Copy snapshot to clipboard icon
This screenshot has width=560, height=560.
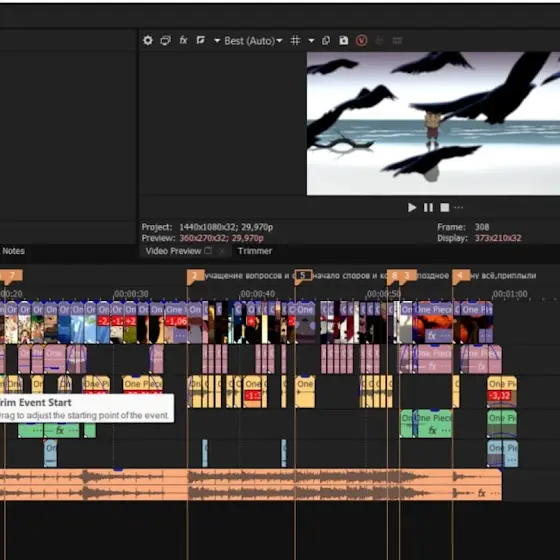pyautogui.click(x=326, y=40)
